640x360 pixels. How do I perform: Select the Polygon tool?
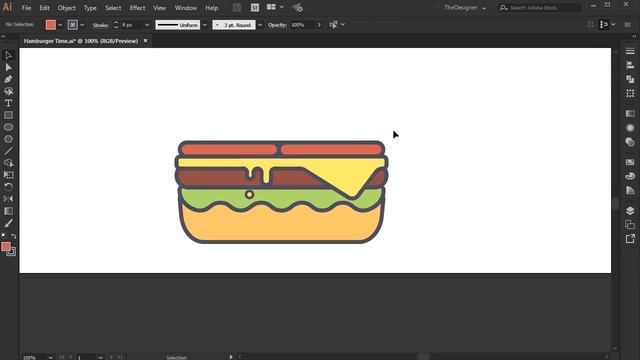coord(8,139)
